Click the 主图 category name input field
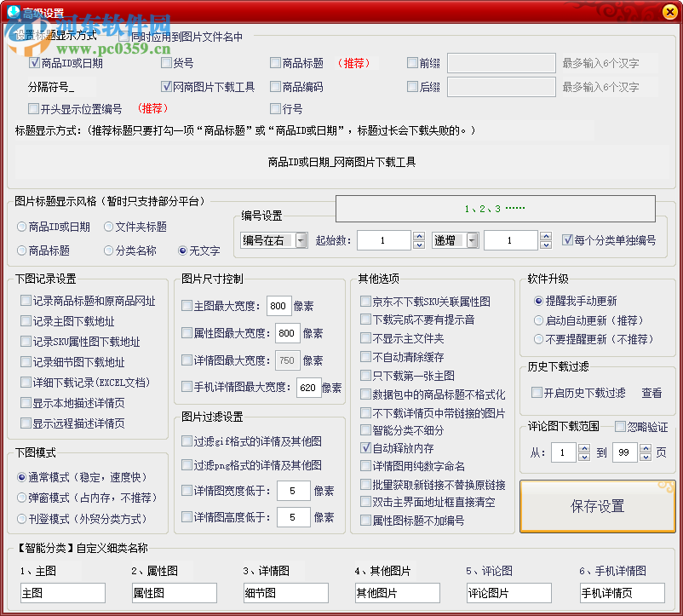This screenshot has width=683, height=616. pos(61,592)
